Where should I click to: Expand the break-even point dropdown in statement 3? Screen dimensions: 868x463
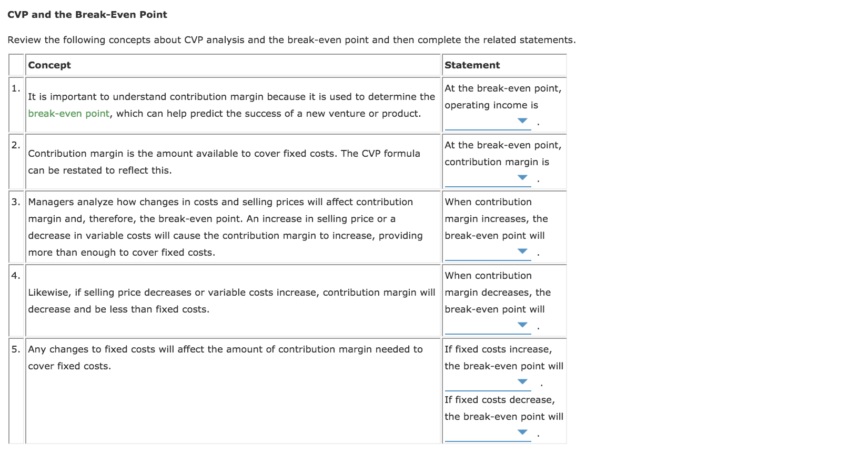(522, 252)
